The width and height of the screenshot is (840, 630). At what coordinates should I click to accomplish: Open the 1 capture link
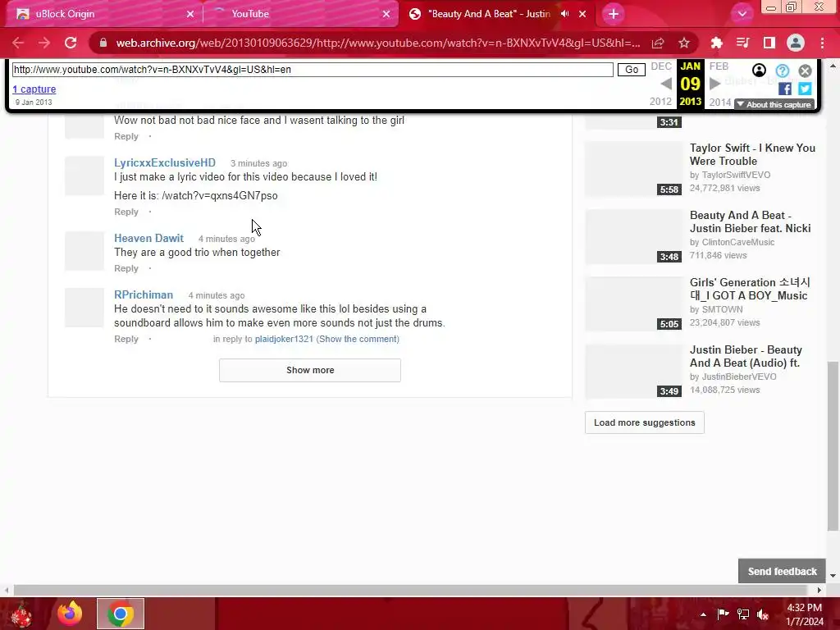[34, 89]
